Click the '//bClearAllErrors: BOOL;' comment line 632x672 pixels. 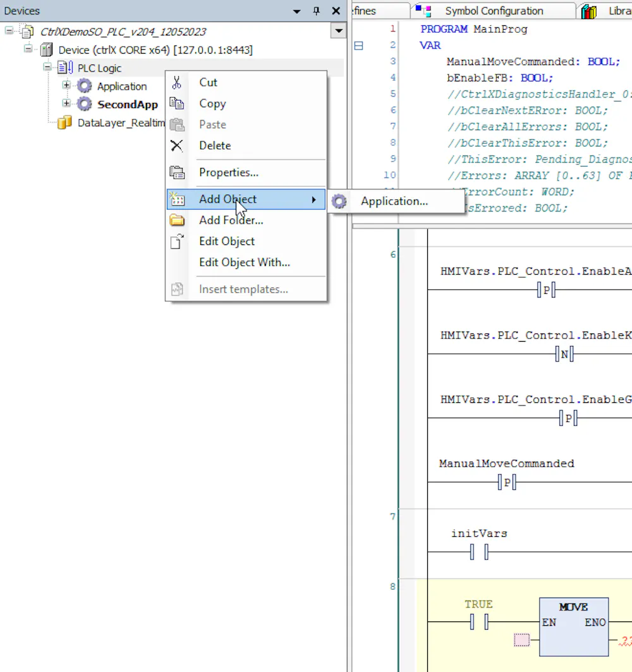pos(528,127)
